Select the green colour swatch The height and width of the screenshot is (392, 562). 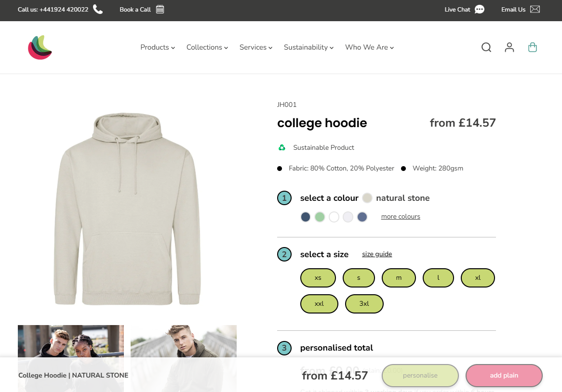click(320, 217)
